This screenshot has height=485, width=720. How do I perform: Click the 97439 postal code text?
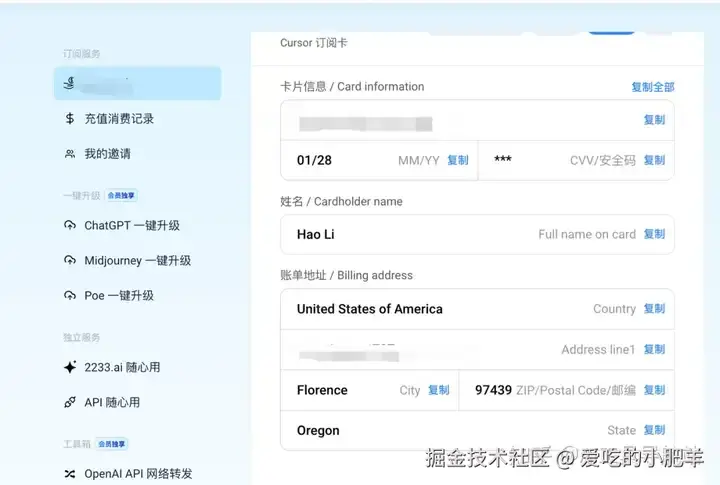pyautogui.click(x=493, y=390)
